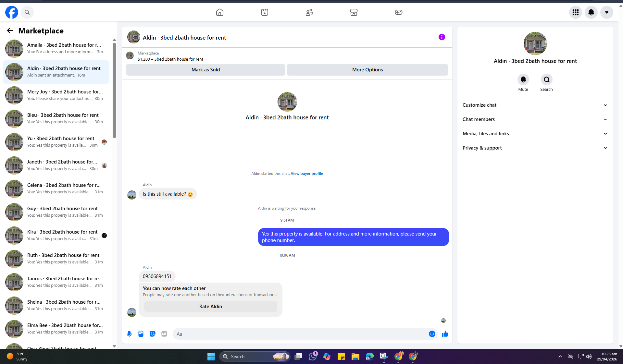Open the volume control in system tray
The width and height of the screenshot is (623, 364).
(589, 357)
